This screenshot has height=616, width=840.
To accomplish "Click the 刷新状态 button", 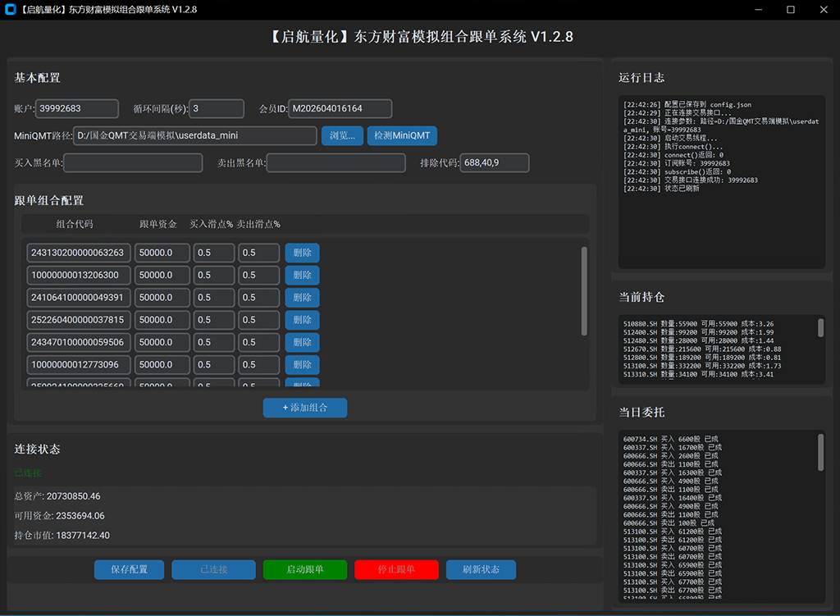I will pos(481,569).
